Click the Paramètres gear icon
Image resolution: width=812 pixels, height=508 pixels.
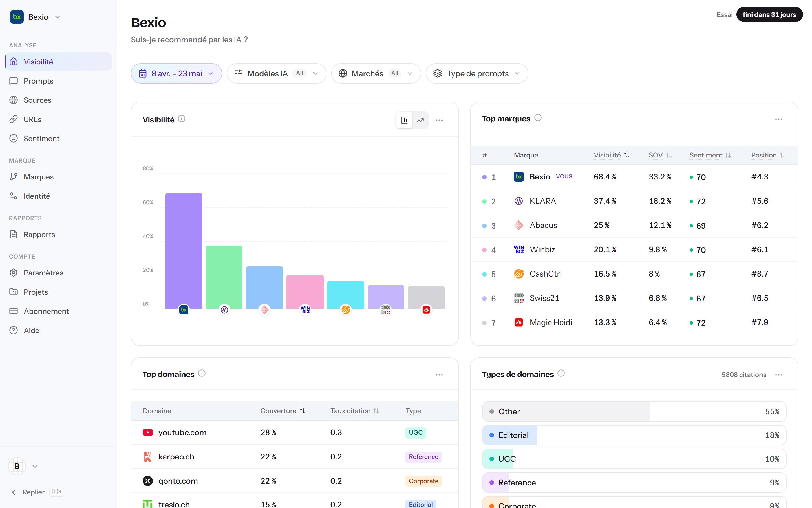click(14, 272)
